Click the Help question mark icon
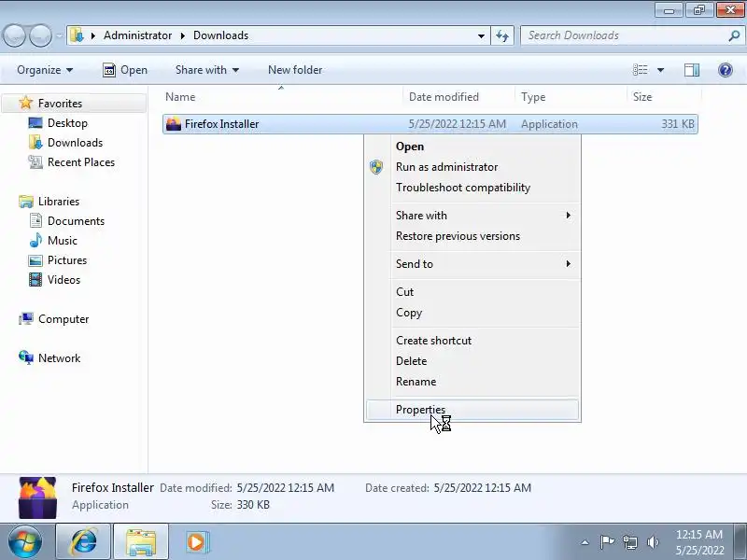The image size is (747, 560). point(726,70)
